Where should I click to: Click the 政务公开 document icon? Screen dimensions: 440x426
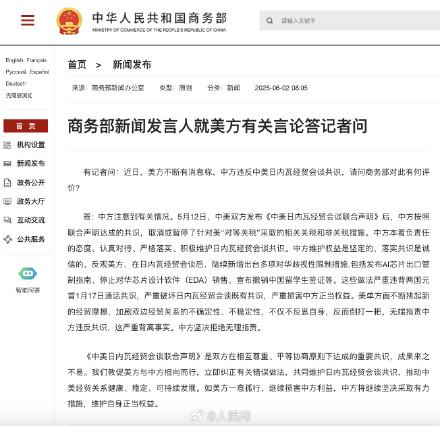click(x=7, y=183)
